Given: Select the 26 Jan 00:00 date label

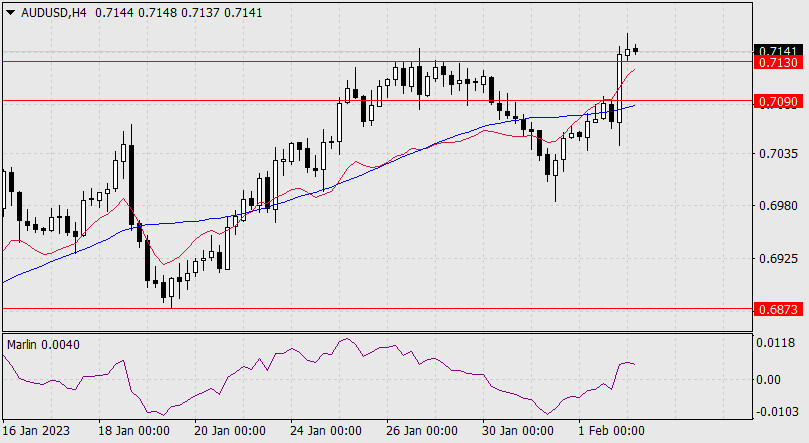Looking at the screenshot, I should click(x=422, y=431).
